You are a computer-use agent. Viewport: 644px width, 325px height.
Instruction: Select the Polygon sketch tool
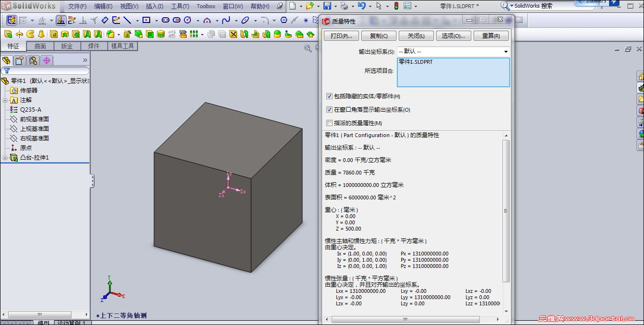point(284,20)
